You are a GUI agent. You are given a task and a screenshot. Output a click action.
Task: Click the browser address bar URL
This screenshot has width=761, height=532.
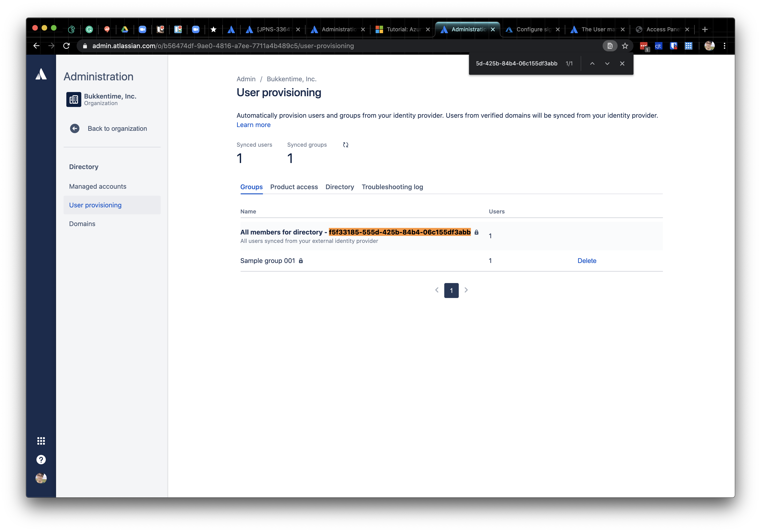[x=223, y=46]
